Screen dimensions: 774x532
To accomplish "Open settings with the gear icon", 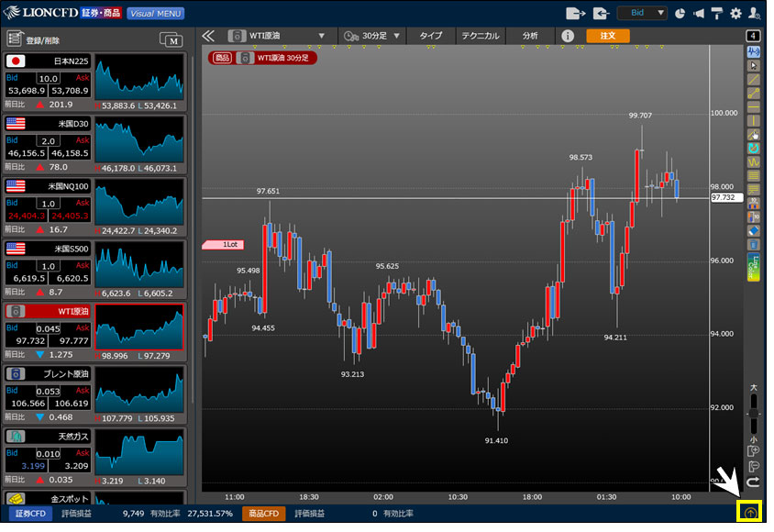I will 735,14.
